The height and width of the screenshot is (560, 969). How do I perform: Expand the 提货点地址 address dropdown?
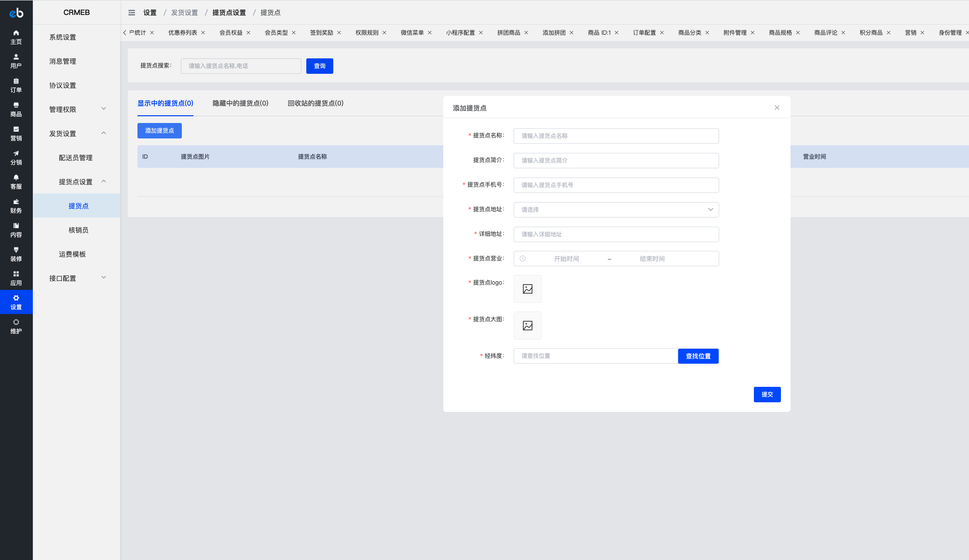coord(616,209)
